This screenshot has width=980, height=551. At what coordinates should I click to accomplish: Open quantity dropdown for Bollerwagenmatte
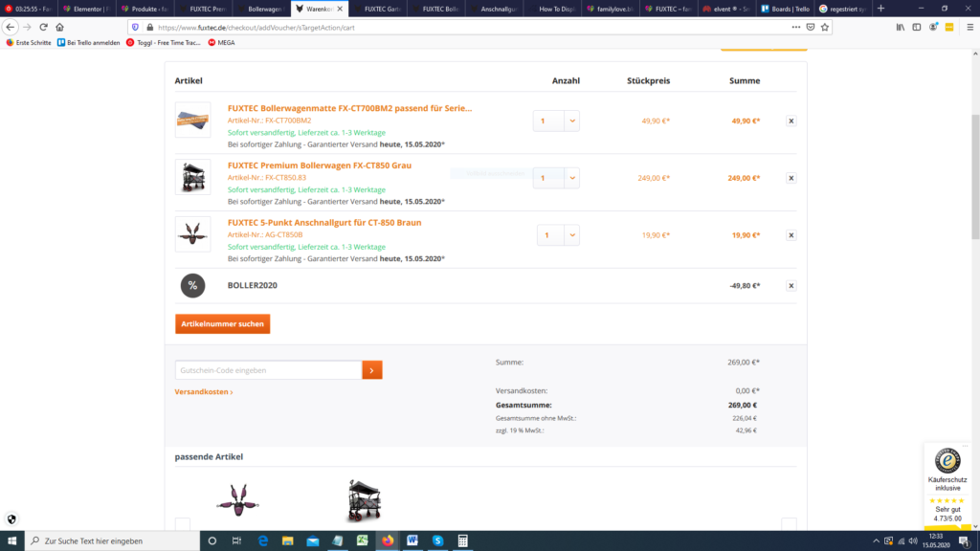tap(572, 121)
